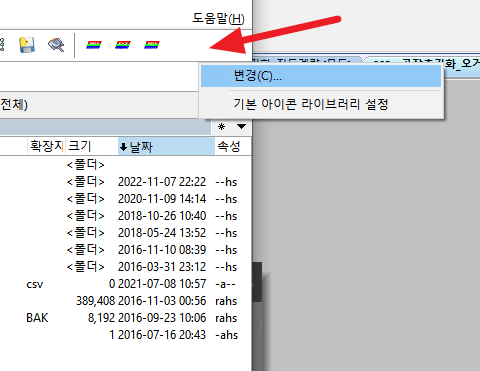Viewport: 480px width, 371px height.
Task: Sort by the 확장자 column header
Action: click(x=46, y=146)
